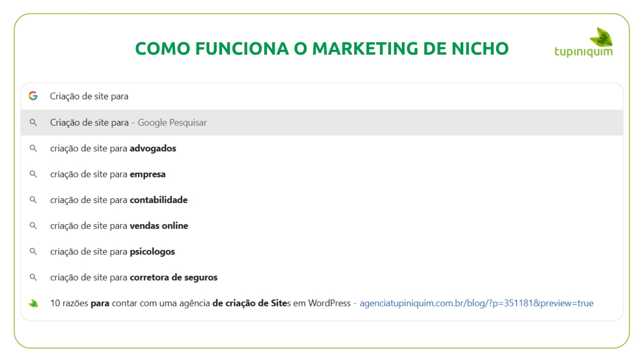Select the highlighted "Criação de site para - Google Pesquisar" row
Screen dimensions: 644x362
[128, 122]
